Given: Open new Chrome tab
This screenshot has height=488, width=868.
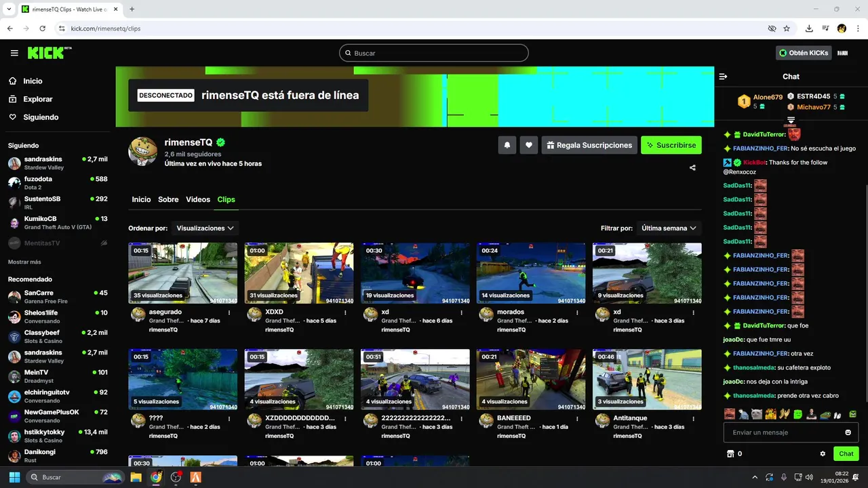Looking at the screenshot, I should coord(132,9).
